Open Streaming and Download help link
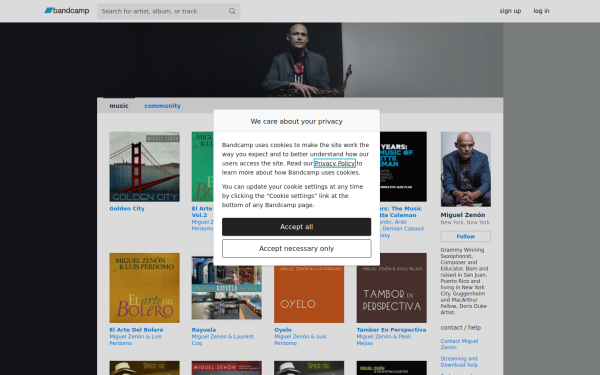Image resolution: width=600 pixels, height=375 pixels. pos(459,362)
